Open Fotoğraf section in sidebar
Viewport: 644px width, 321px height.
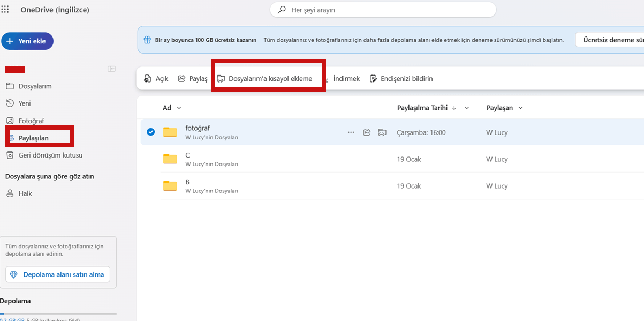pyautogui.click(x=31, y=121)
